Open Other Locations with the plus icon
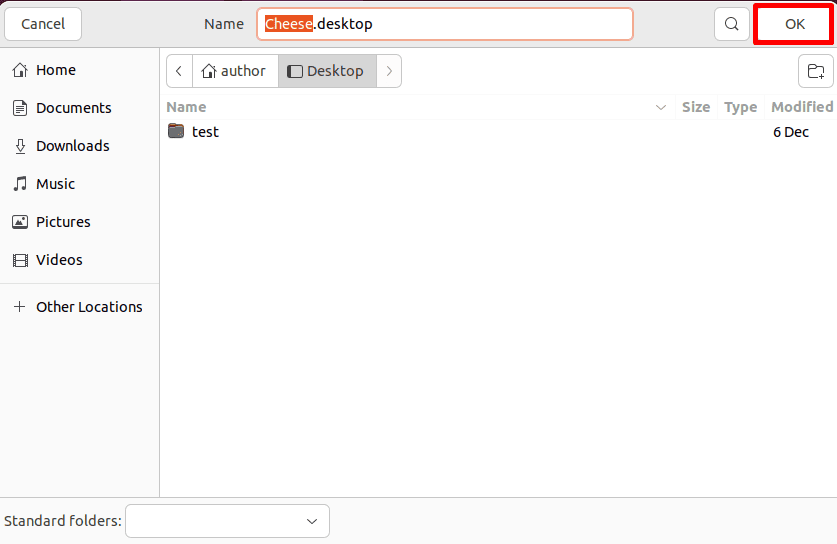The width and height of the screenshot is (837, 544). (19, 306)
